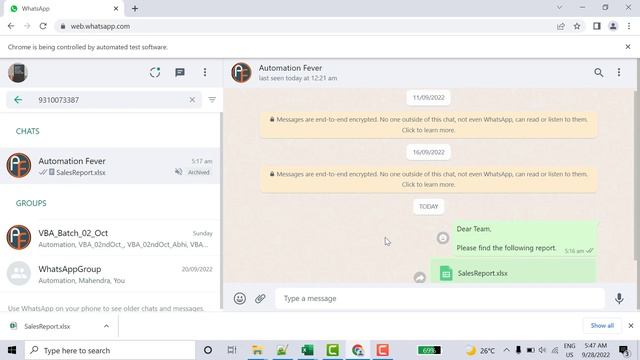Open the Windows Start menu

click(12, 350)
